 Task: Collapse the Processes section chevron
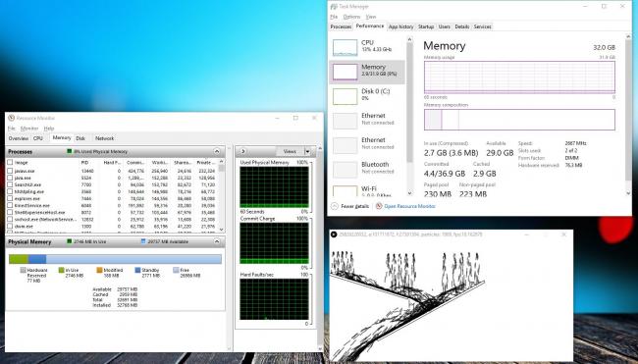coord(217,152)
